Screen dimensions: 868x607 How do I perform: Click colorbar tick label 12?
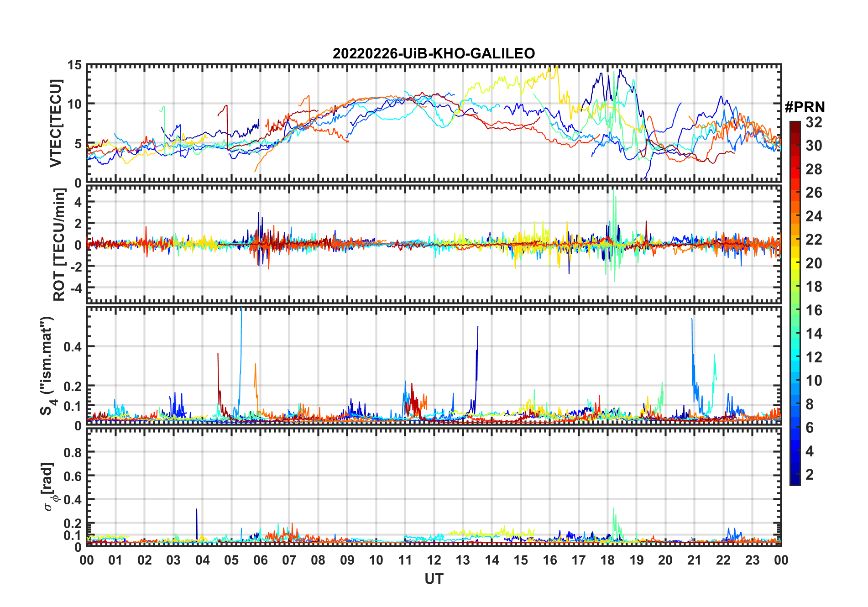814,357
